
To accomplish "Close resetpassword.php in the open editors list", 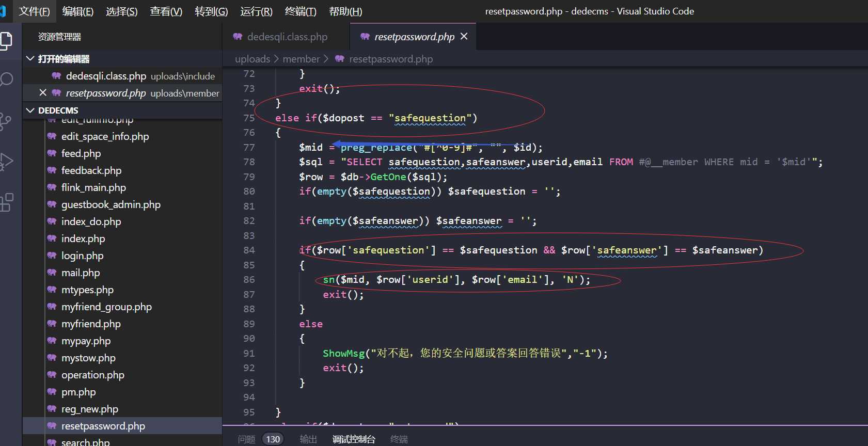I will tap(43, 93).
